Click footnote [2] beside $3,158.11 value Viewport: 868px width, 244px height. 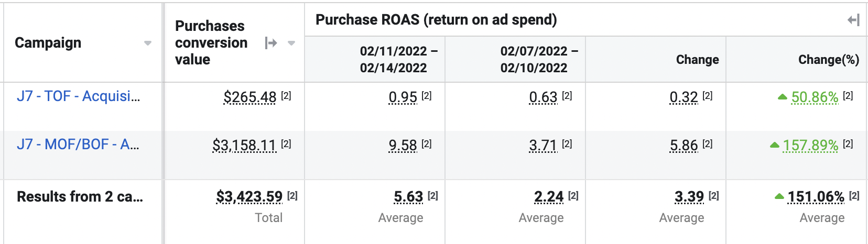click(286, 144)
